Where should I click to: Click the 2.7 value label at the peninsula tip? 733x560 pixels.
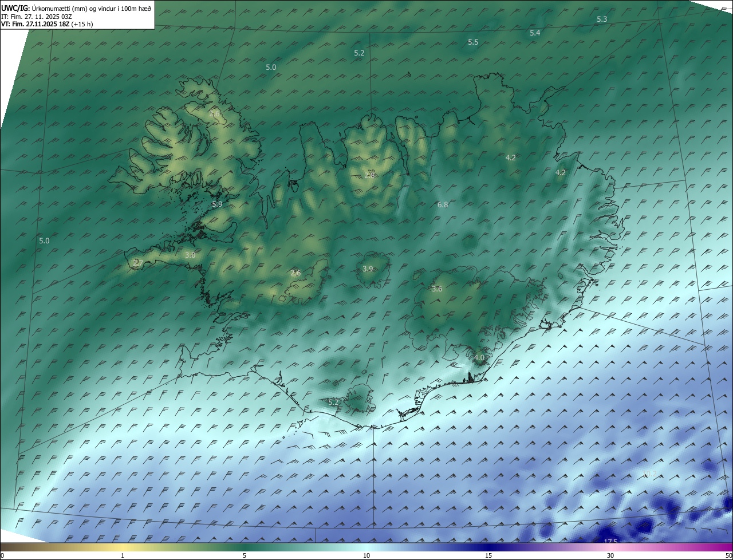click(137, 263)
